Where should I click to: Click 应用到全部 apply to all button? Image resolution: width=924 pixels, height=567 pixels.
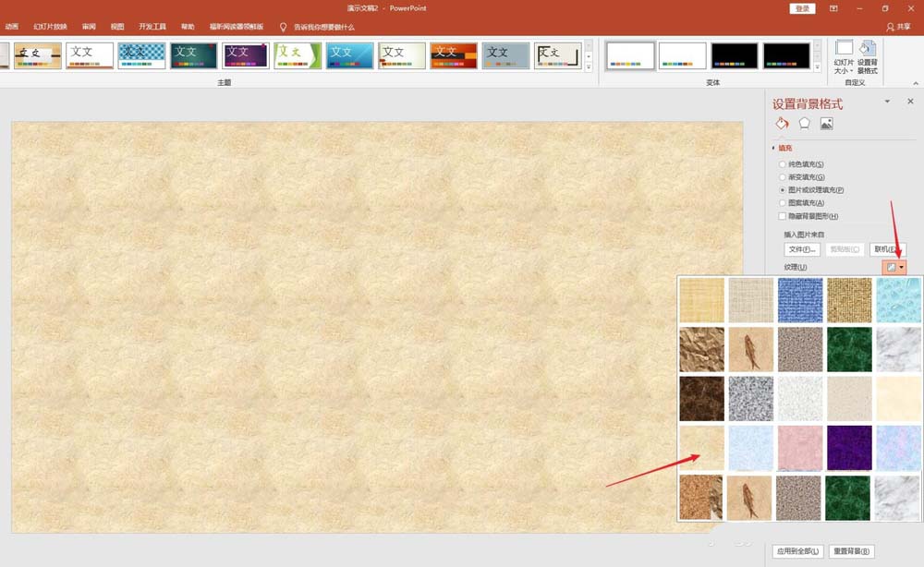(x=797, y=551)
